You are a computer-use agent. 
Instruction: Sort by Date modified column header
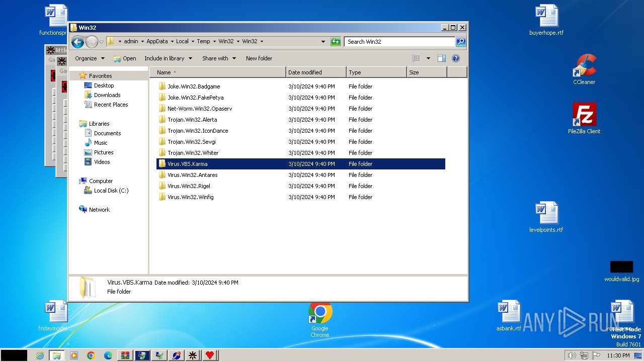316,72
